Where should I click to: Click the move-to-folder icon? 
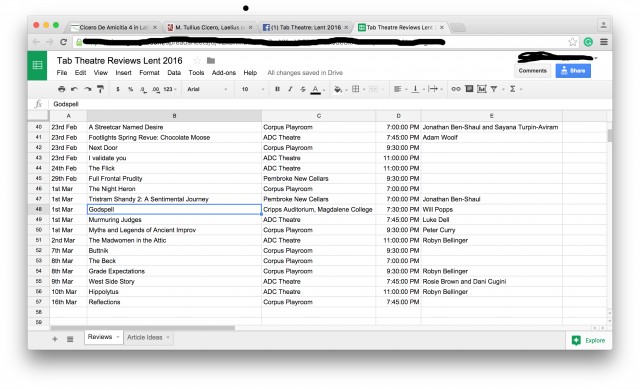pyautogui.click(x=211, y=61)
